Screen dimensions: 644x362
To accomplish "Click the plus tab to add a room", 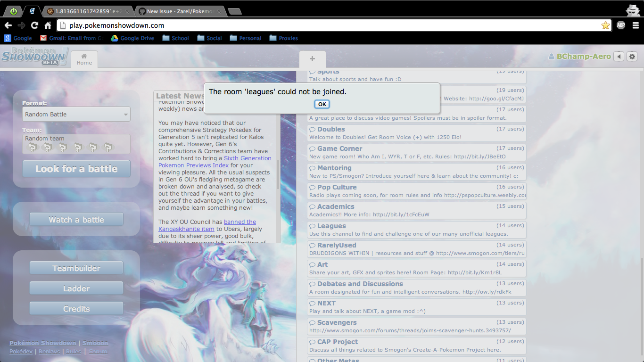I will [312, 59].
